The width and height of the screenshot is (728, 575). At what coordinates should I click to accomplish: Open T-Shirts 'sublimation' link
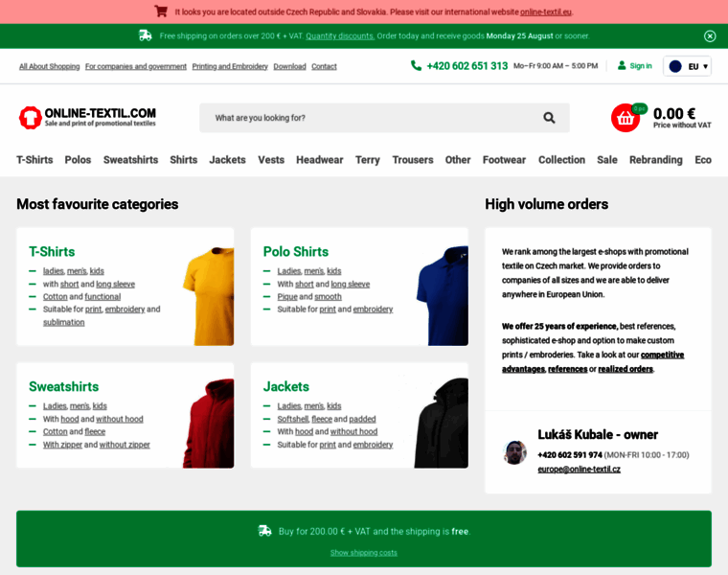point(63,322)
